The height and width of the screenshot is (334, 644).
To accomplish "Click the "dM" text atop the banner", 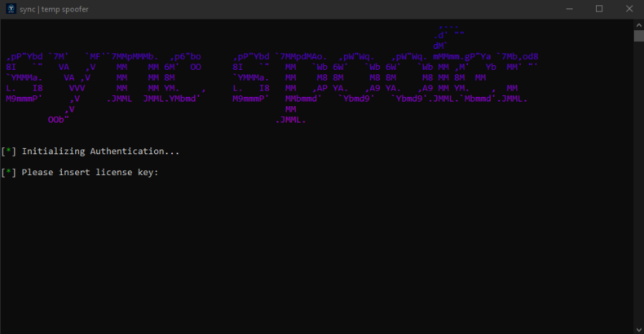I will (x=440, y=46).
